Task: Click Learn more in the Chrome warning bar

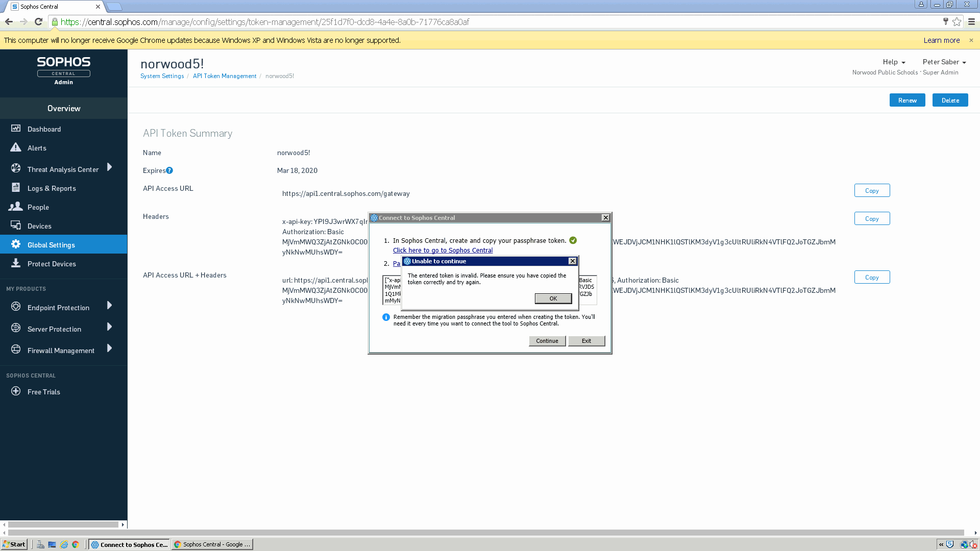Action: (941, 40)
